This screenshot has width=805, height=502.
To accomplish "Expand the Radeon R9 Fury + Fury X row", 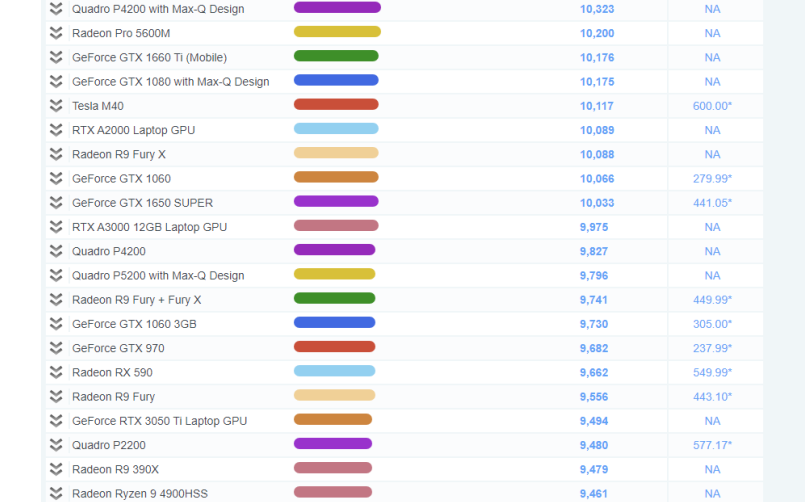I will click(56, 299).
